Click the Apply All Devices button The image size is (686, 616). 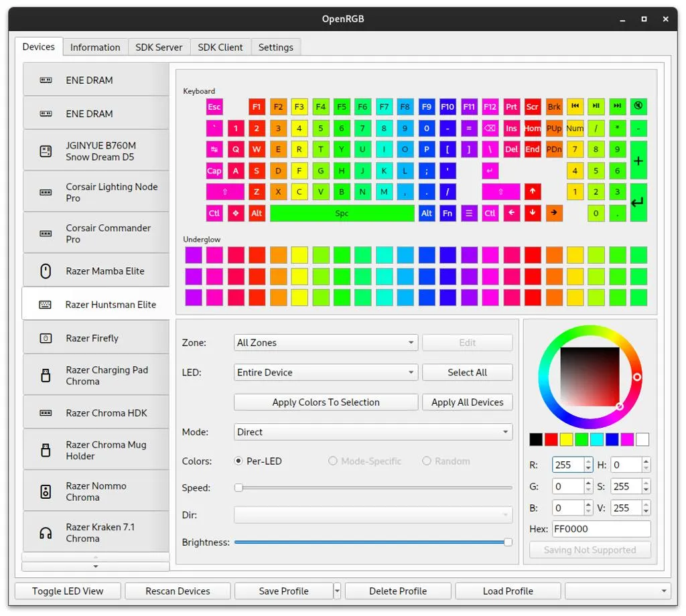[467, 402]
